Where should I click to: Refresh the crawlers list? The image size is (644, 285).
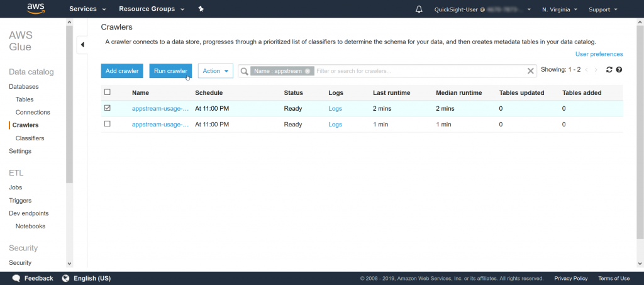click(x=609, y=70)
